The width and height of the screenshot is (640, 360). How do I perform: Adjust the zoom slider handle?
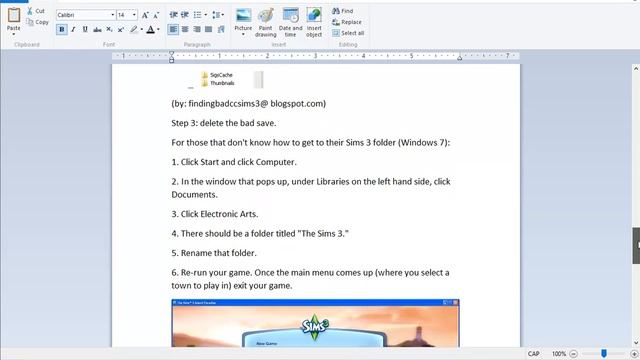click(604, 353)
